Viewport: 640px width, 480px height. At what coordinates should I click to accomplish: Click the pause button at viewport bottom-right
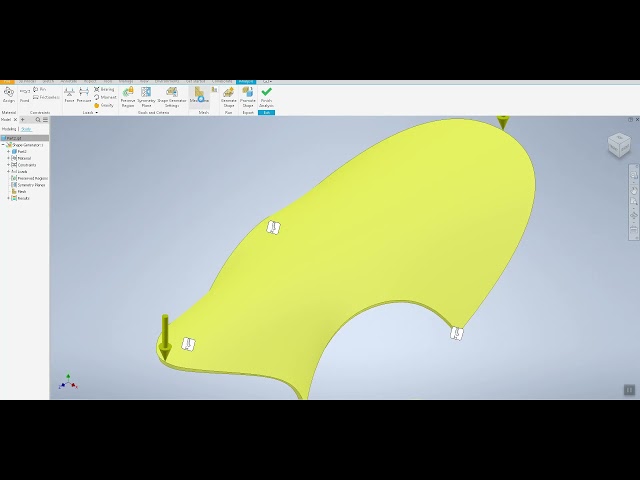tap(629, 390)
